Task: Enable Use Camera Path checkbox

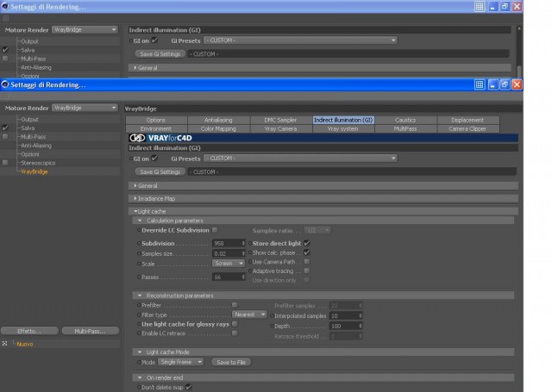Action: pos(307,262)
